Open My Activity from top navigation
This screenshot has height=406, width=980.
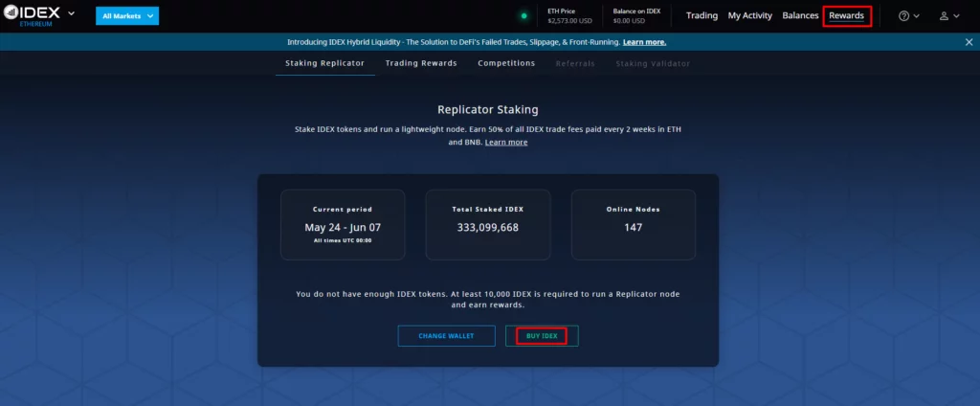749,16
